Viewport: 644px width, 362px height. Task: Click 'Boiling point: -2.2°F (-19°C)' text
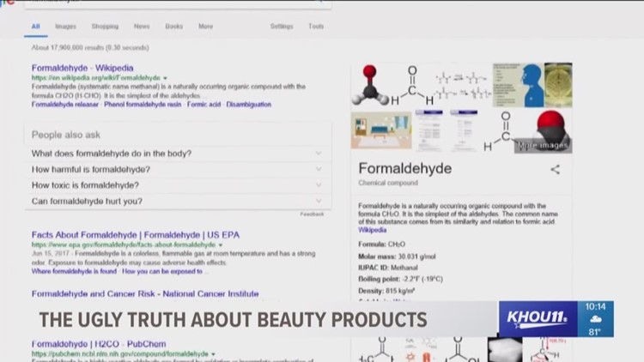click(400, 279)
